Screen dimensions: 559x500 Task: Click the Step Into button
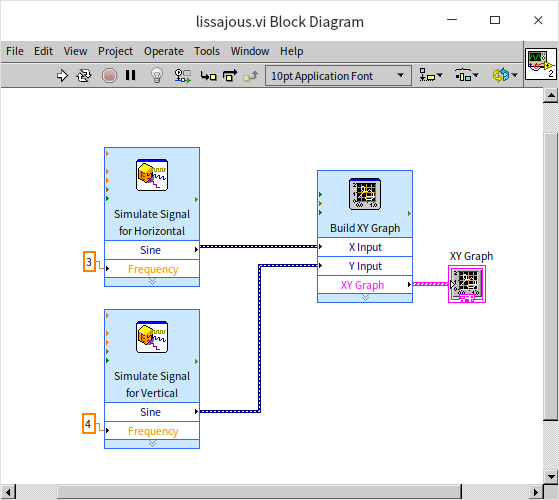click(209, 76)
